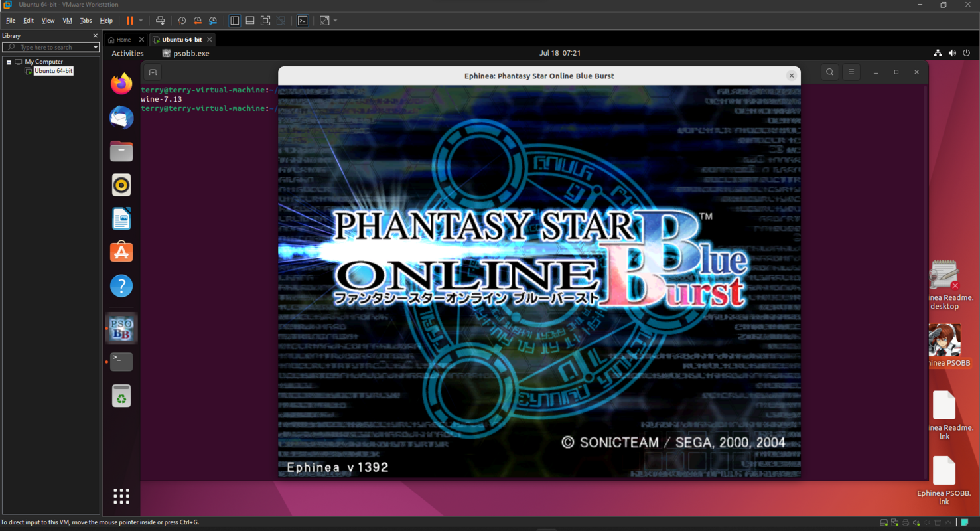This screenshot has height=531, width=980.
Task: Click the terminal search icon
Action: click(830, 72)
